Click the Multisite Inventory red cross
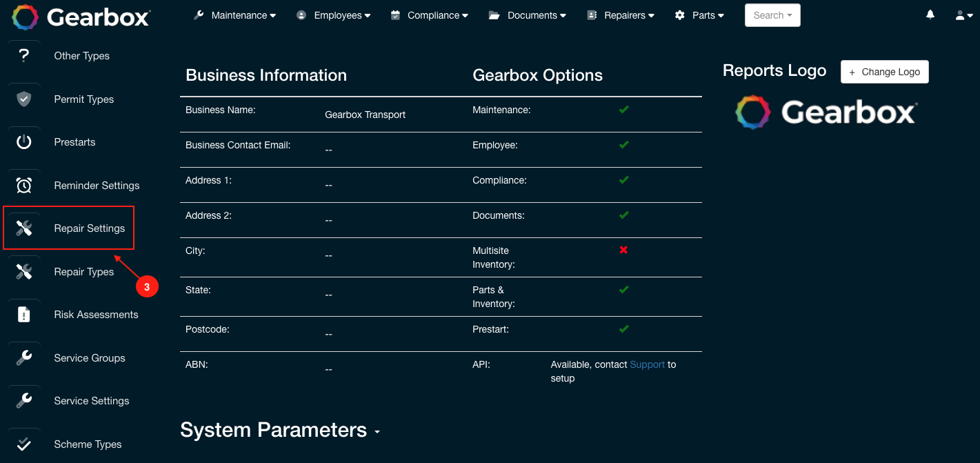Viewport: 980px width, 463px height. click(x=623, y=250)
